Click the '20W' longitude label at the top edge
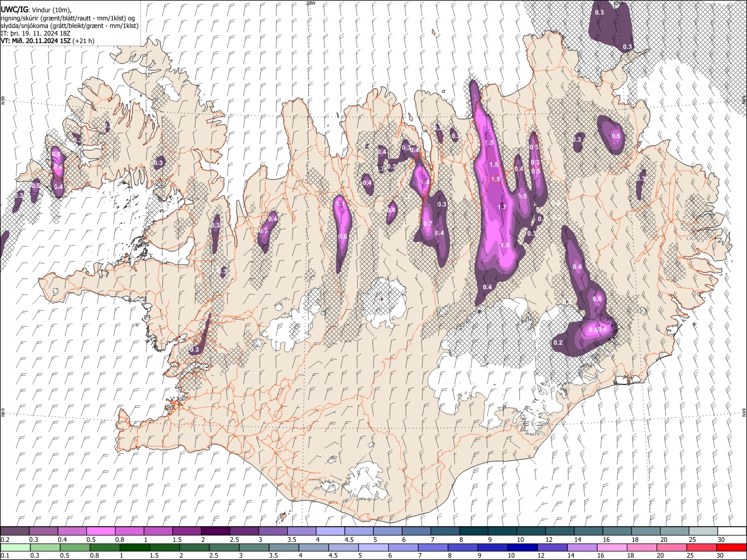 [310, 3]
